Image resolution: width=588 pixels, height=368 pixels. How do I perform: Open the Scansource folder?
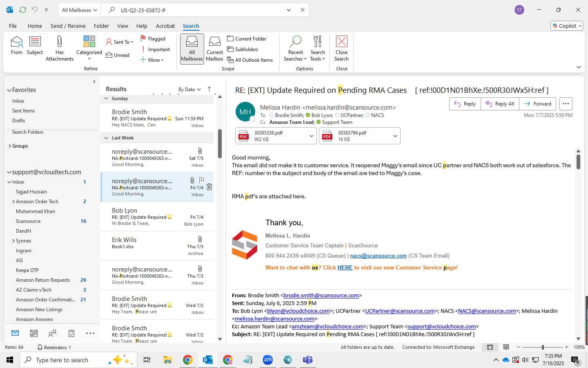click(28, 221)
